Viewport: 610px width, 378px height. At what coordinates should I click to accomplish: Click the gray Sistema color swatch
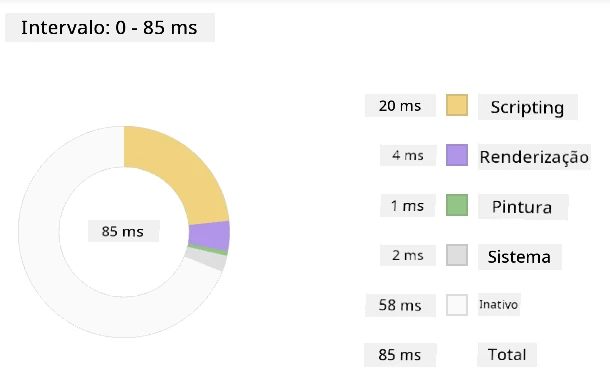pos(457,255)
